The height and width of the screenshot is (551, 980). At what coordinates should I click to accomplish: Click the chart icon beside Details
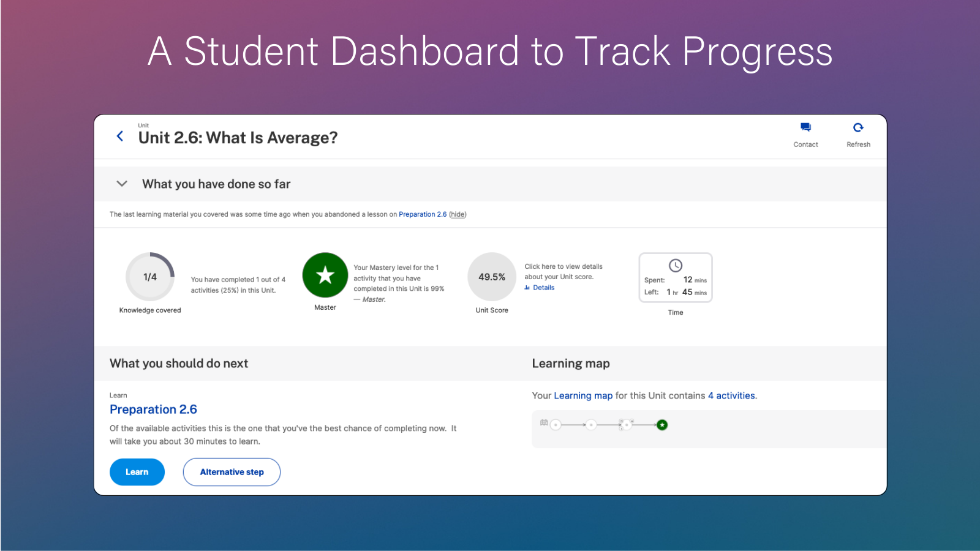click(527, 287)
